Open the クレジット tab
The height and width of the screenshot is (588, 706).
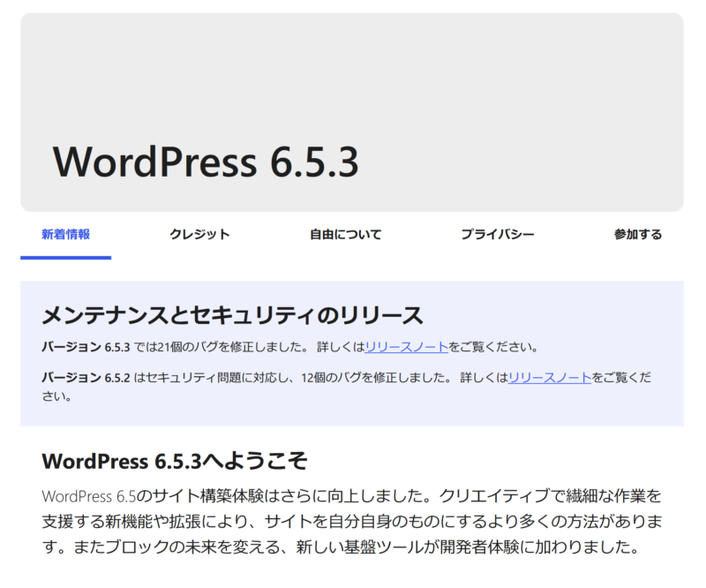pos(199,235)
